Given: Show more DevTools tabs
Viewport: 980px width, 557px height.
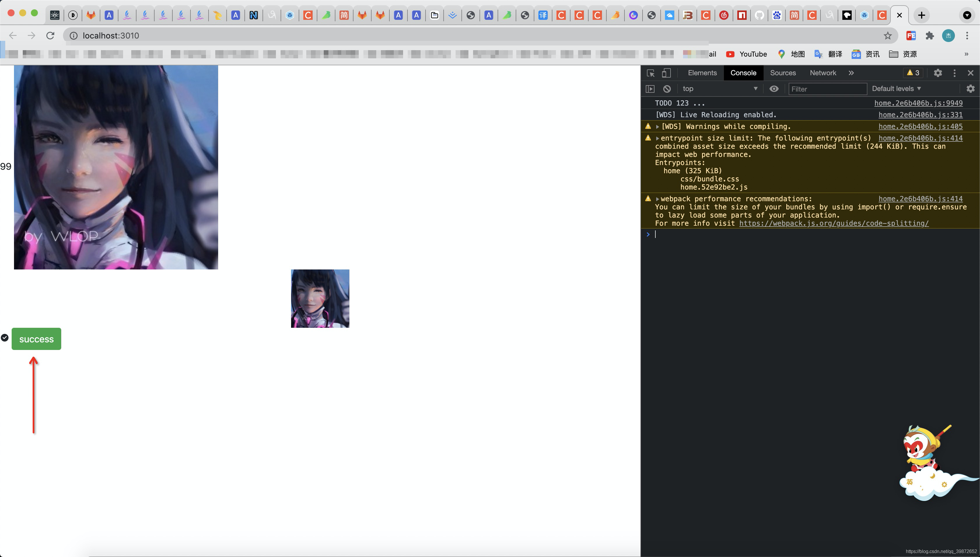Looking at the screenshot, I should pos(851,73).
